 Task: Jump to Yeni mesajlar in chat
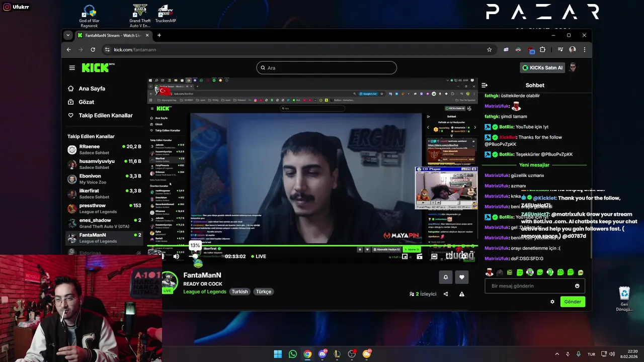(534, 165)
